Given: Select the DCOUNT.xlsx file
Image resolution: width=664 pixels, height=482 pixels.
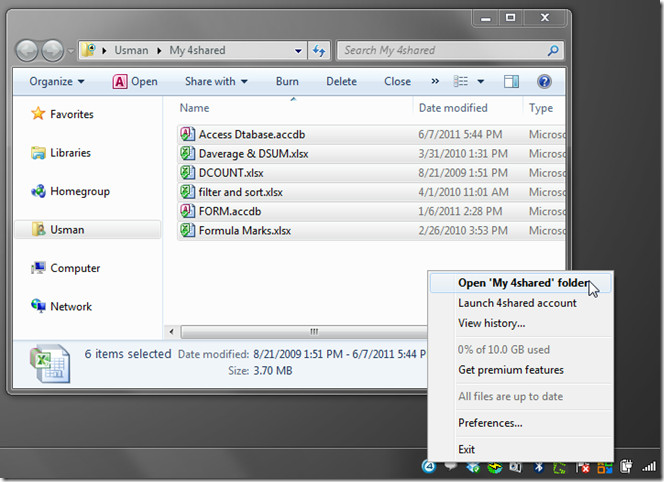Looking at the screenshot, I should tap(231, 173).
